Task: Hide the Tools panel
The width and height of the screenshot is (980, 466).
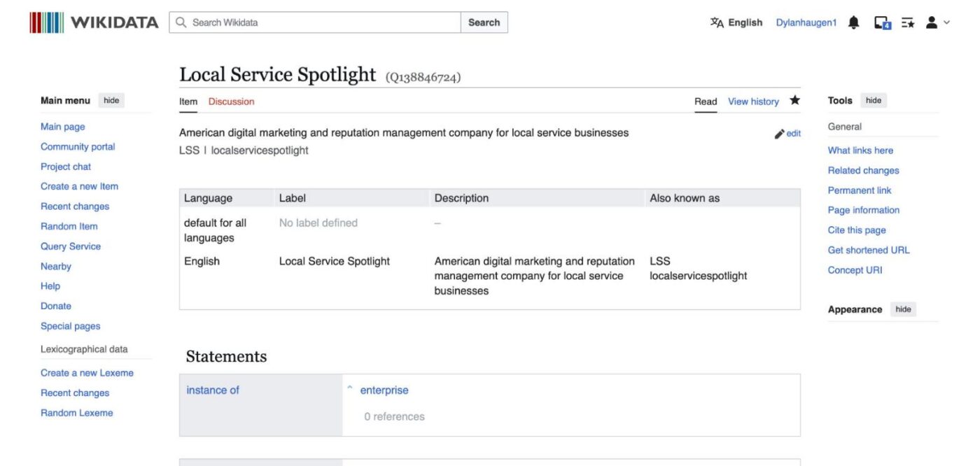Action: coord(873,100)
